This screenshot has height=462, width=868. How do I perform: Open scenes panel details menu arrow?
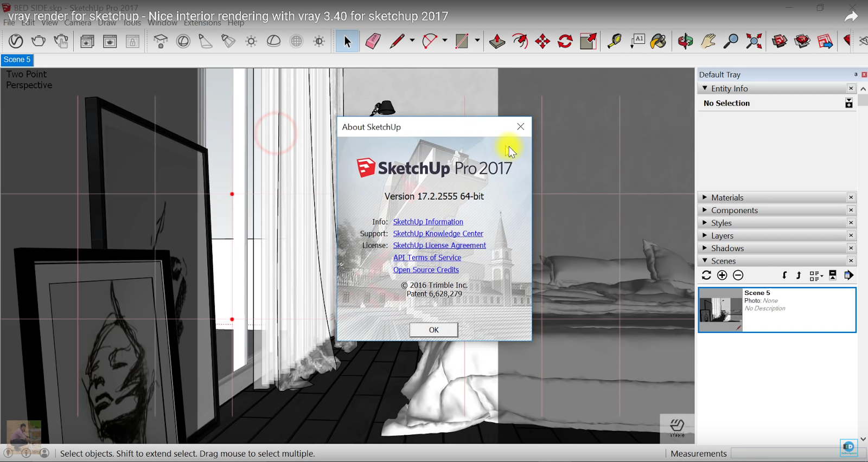point(849,275)
